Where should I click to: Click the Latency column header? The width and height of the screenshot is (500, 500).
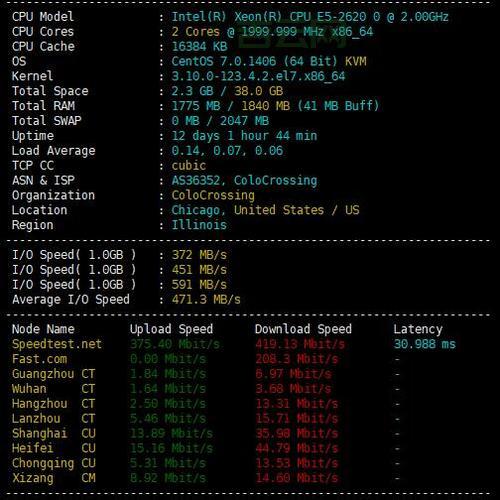click(418, 329)
